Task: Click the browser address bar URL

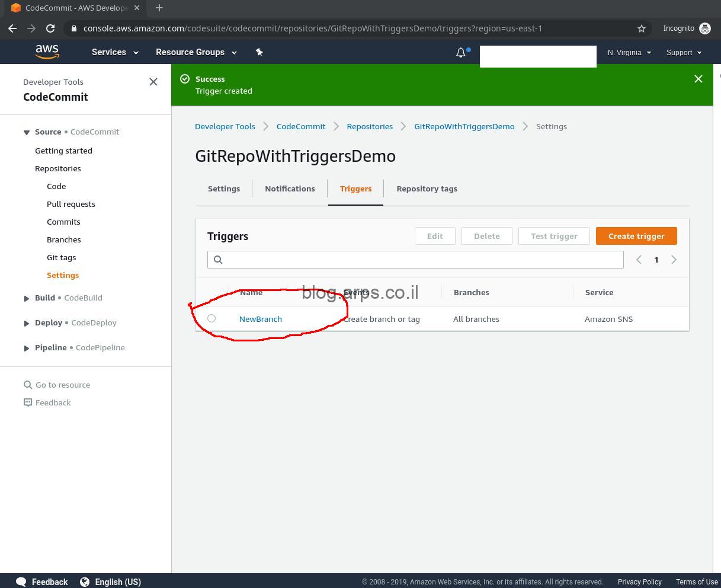Action: click(x=312, y=28)
